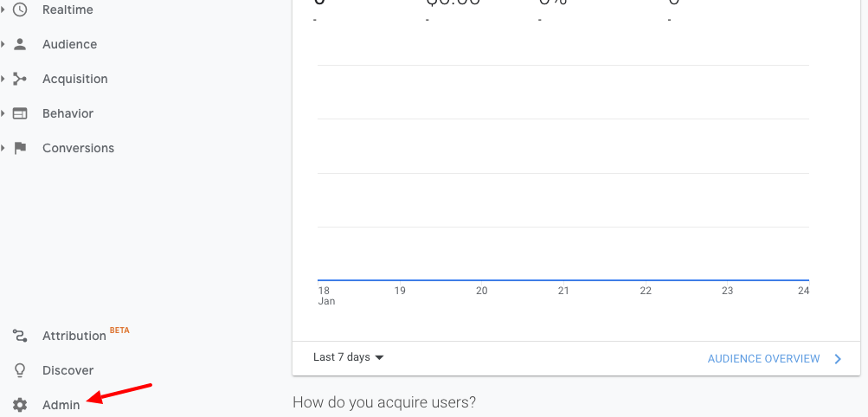The image size is (868, 417).
Task: Click the Behavior window icon
Action: click(20, 113)
